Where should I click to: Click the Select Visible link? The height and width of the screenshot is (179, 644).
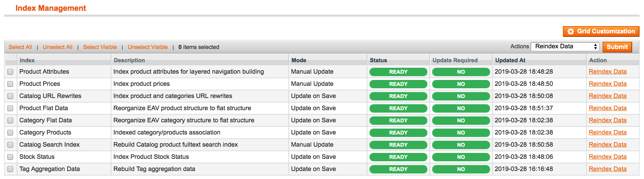pyautogui.click(x=100, y=47)
